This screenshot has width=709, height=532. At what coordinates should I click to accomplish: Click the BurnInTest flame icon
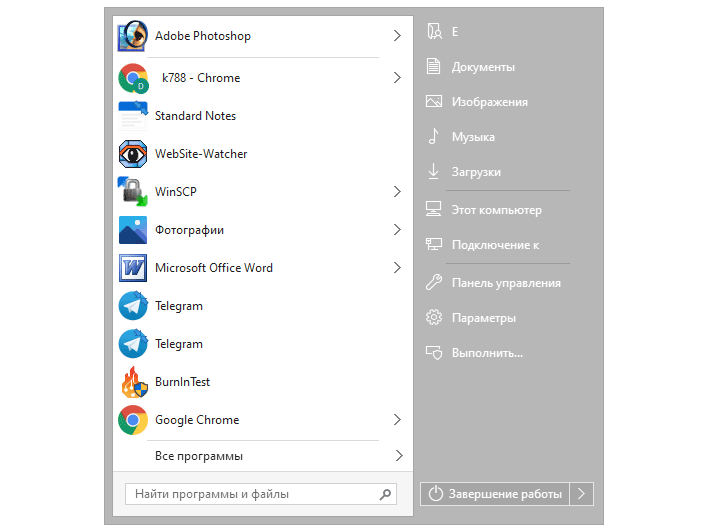click(x=134, y=382)
